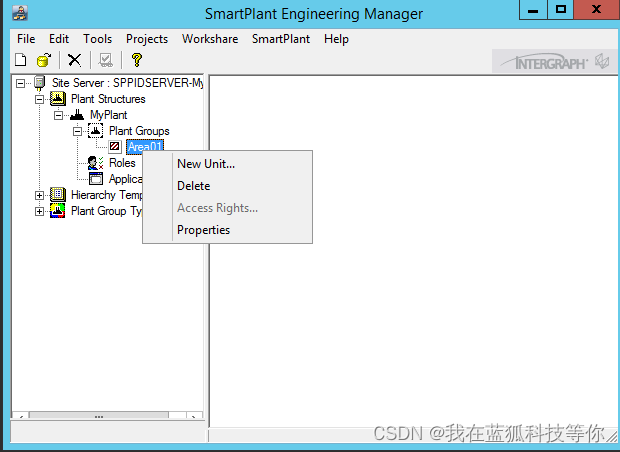The height and width of the screenshot is (452, 620).
Task: Open the Help menu
Action: coord(336,39)
